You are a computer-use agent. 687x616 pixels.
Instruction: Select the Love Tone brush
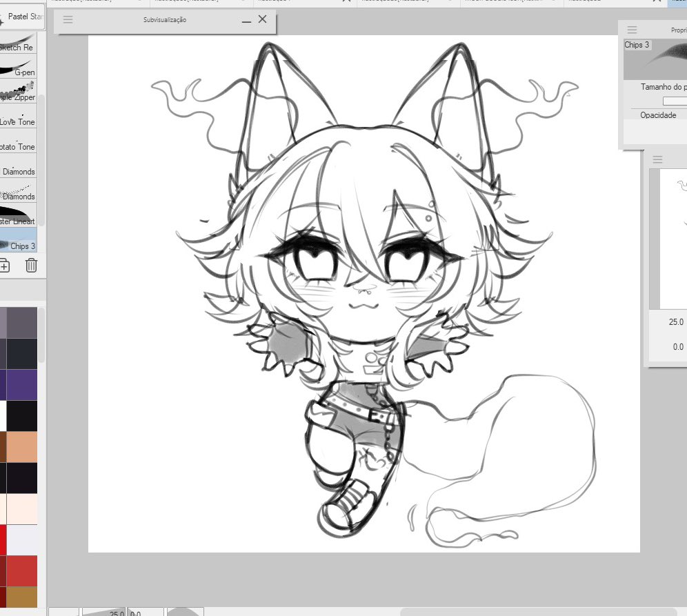[19, 116]
